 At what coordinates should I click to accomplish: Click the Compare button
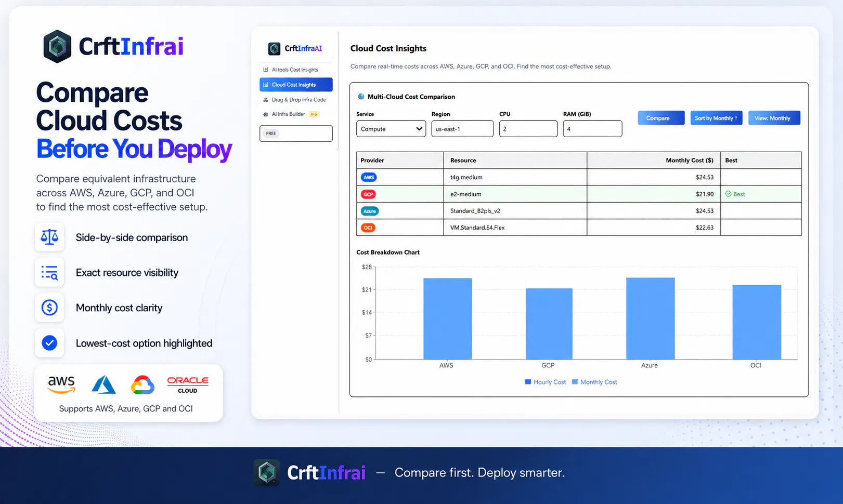661,118
